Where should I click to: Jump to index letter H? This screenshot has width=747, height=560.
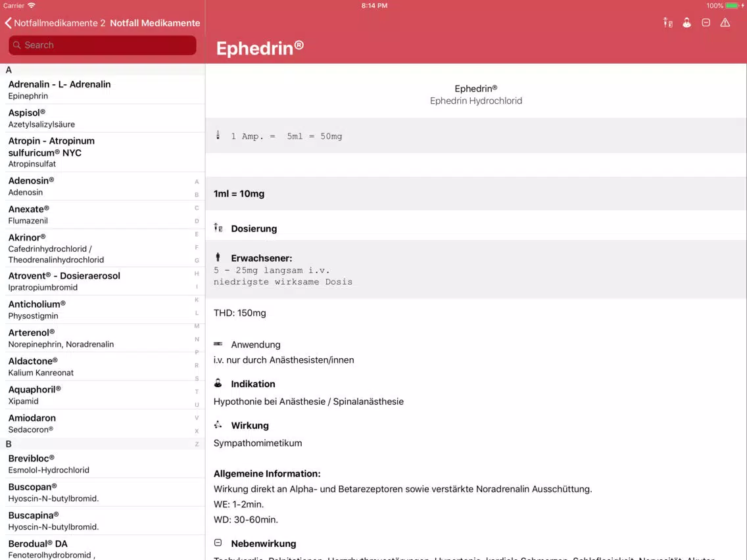click(197, 273)
